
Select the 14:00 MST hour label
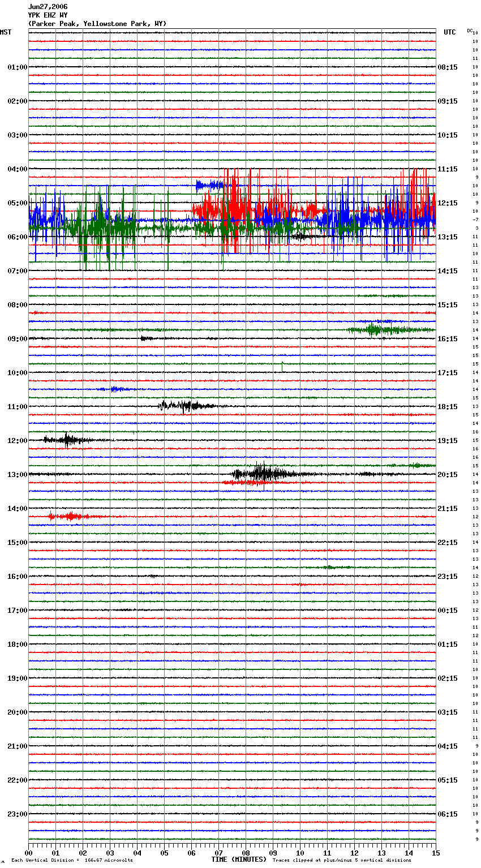(18, 509)
